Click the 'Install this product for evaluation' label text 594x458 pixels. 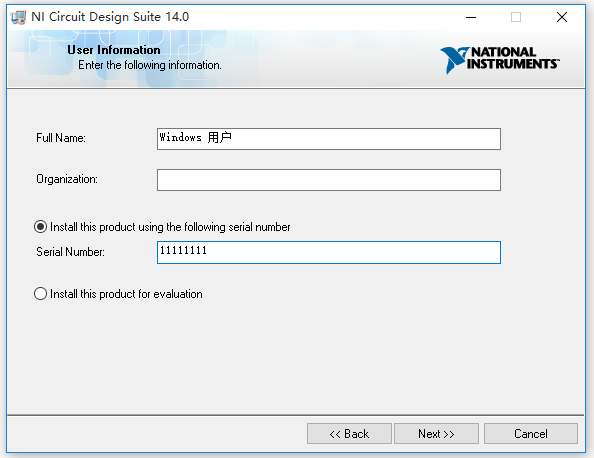(127, 294)
